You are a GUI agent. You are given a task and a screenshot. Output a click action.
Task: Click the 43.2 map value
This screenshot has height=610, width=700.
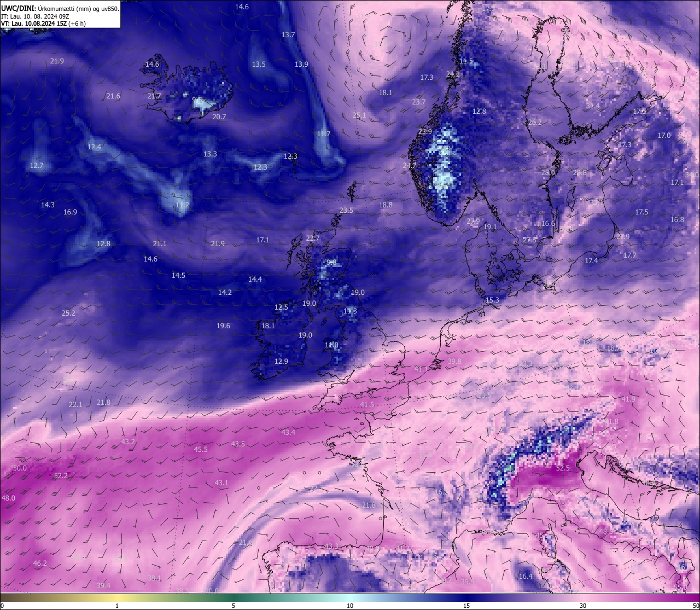[128, 442]
